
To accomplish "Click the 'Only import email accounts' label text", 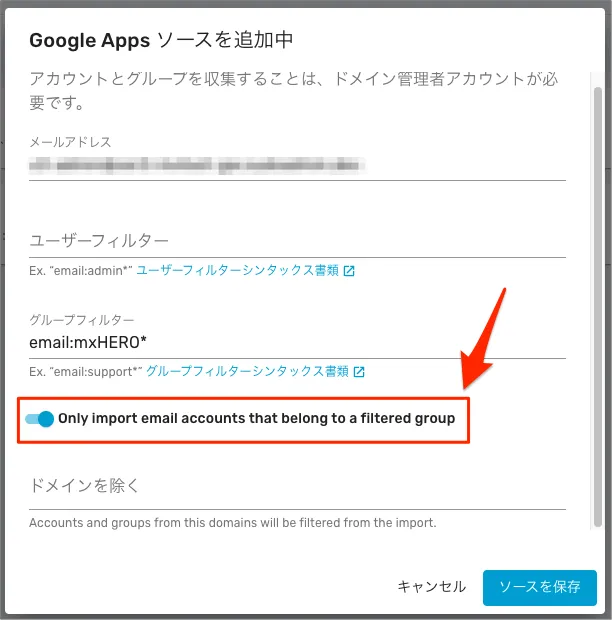I will [257, 418].
